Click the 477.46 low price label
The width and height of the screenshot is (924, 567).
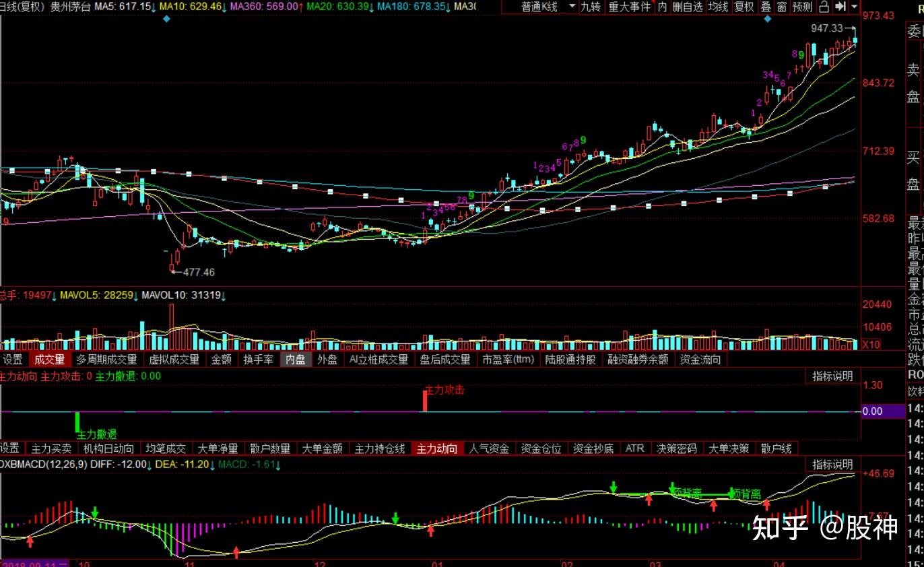[x=199, y=272]
